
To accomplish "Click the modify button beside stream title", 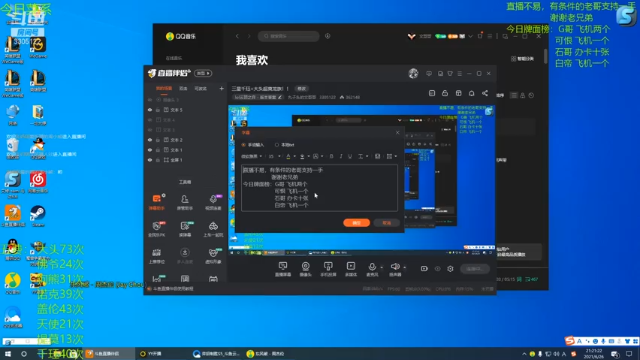I will tap(301, 89).
